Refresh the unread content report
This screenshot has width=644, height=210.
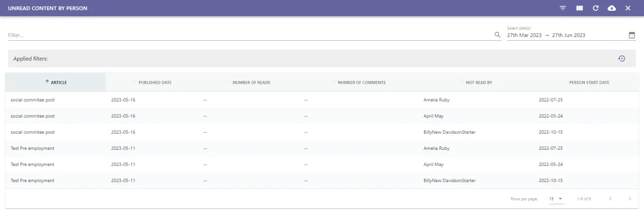click(x=595, y=8)
